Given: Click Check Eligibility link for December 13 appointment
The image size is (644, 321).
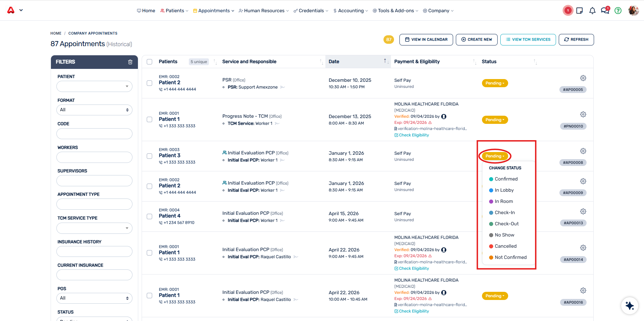Looking at the screenshot, I should point(412,135).
